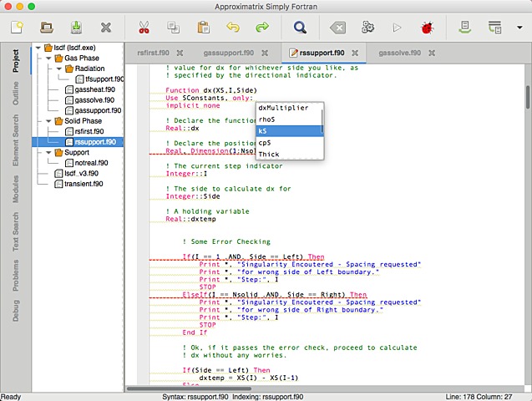Viewport: 532px width, 401px height.
Task: Open gassolve.f90 from the project tree
Action: click(89, 100)
